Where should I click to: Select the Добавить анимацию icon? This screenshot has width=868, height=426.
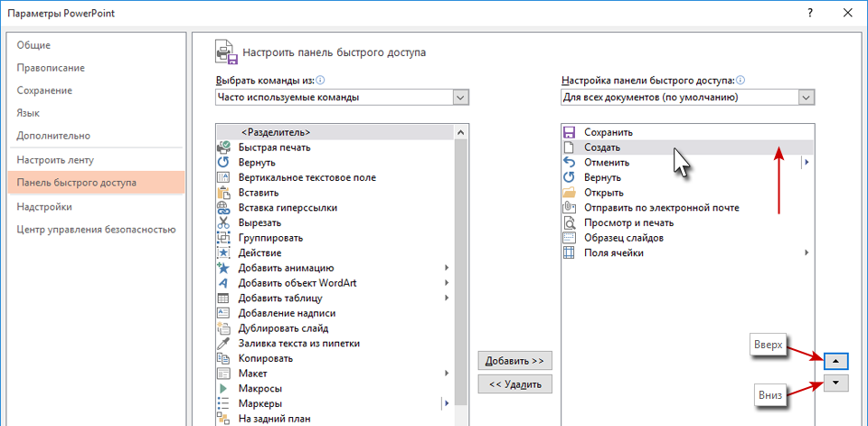(223, 268)
